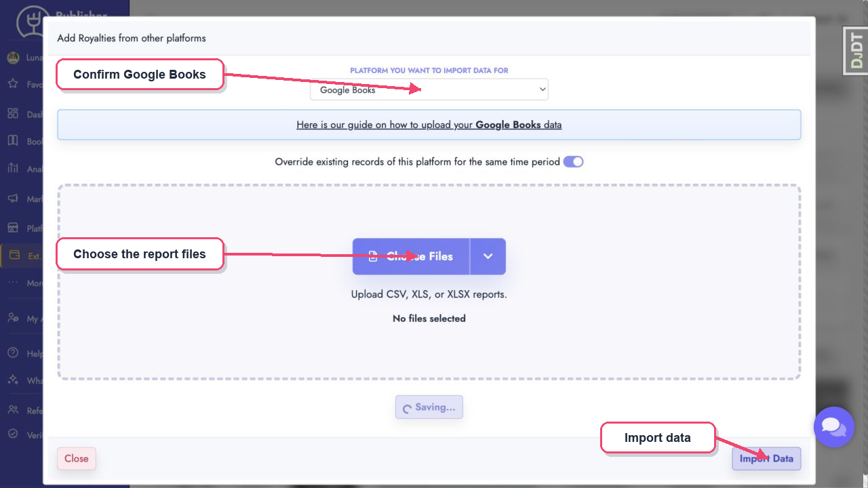Screen dimensions: 868x488
Task: Open the Luna profile avatar in sidebar
Action: pyautogui.click(x=13, y=58)
